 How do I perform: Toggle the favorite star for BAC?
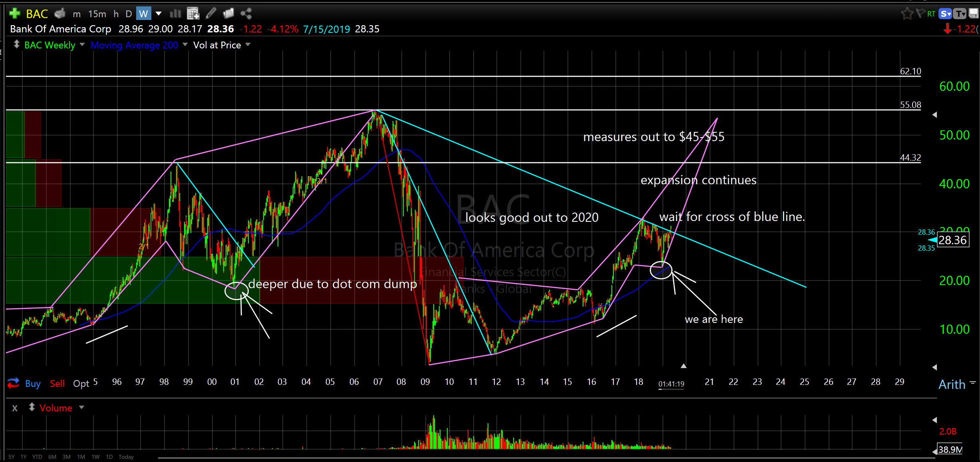point(907,14)
